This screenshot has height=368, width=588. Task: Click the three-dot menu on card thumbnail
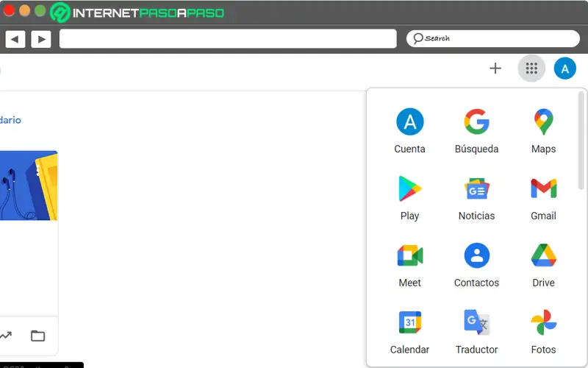(x=37, y=170)
